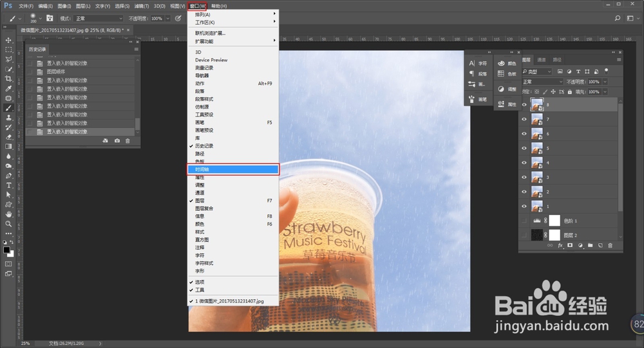Select the Move tool
This screenshot has width=644, height=348.
8,41
